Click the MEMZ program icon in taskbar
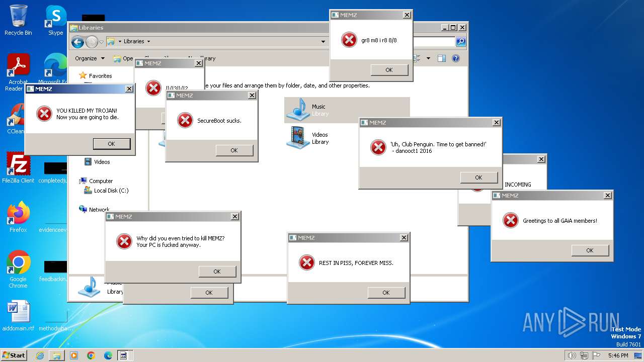 123,355
